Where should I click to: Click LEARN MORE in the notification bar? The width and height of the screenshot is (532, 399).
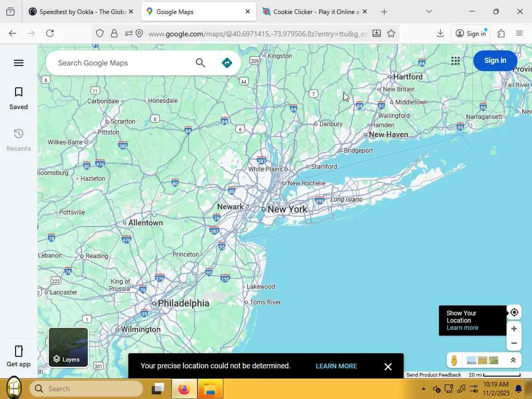(x=336, y=366)
